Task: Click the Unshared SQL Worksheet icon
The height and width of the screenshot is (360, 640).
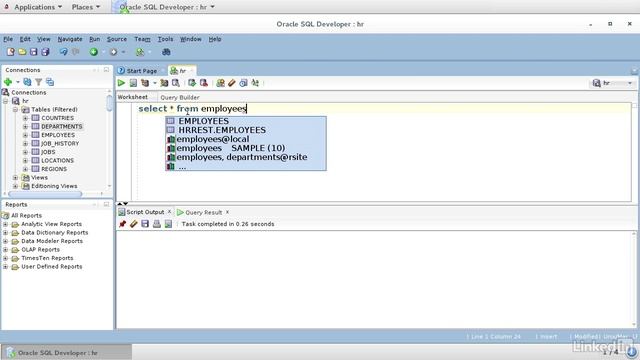Action: coord(220,83)
